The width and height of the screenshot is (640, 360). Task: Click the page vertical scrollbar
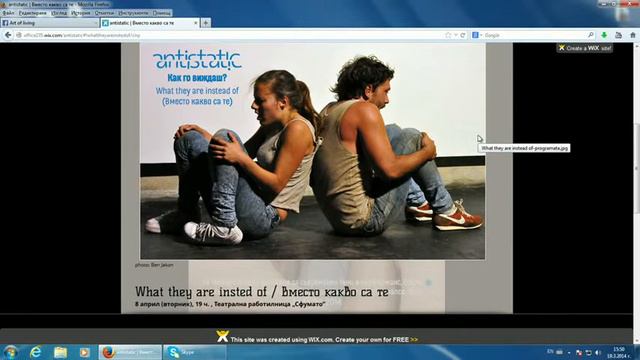click(636, 192)
